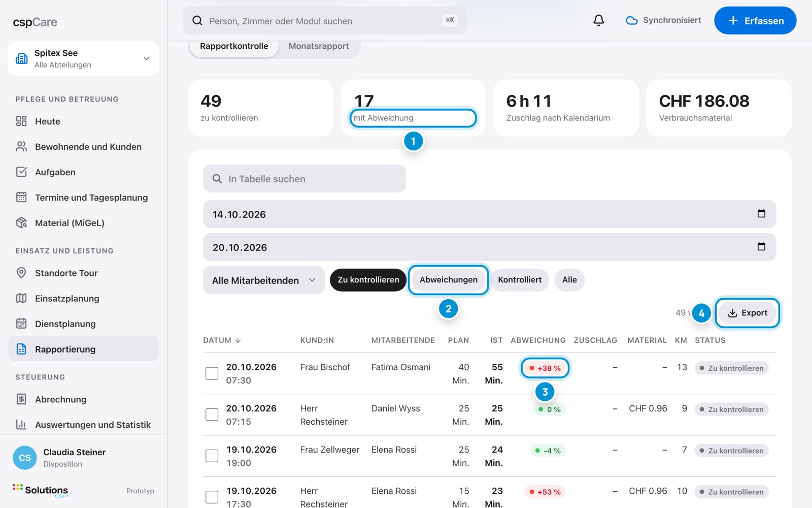Select checkbox for 19.10.2026 17:30 row
Image resolution: width=812 pixels, height=508 pixels.
tap(212, 497)
